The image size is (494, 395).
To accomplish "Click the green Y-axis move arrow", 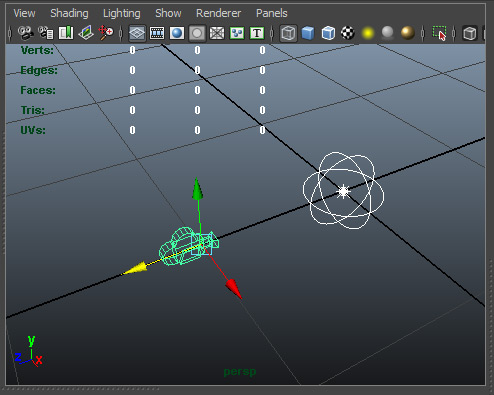I will pyautogui.click(x=197, y=189).
